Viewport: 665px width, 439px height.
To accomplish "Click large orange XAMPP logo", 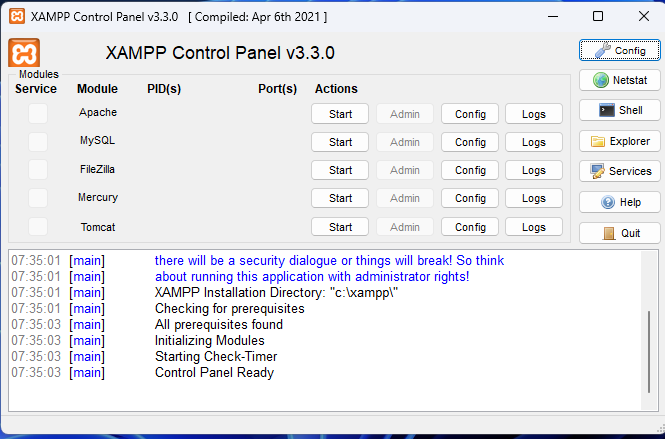I will pos(24,53).
